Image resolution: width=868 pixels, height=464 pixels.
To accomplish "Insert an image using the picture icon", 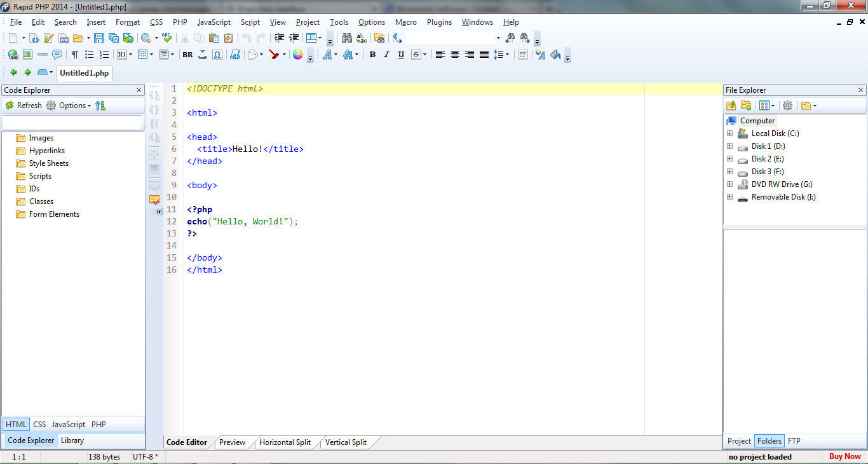I will [26, 55].
